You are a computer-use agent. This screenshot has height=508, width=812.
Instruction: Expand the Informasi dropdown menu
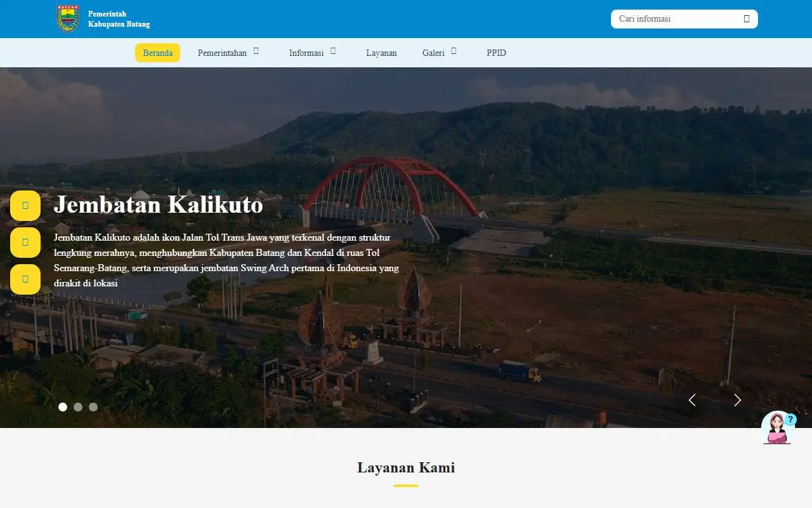pos(312,53)
